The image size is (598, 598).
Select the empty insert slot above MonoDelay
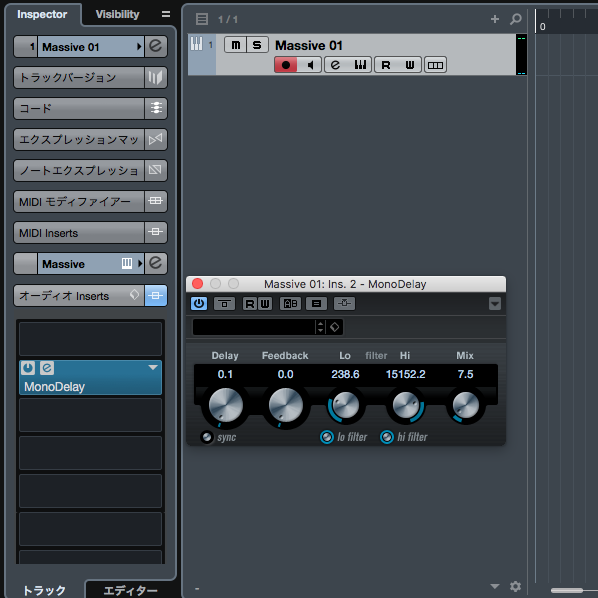pyautogui.click(x=90, y=339)
